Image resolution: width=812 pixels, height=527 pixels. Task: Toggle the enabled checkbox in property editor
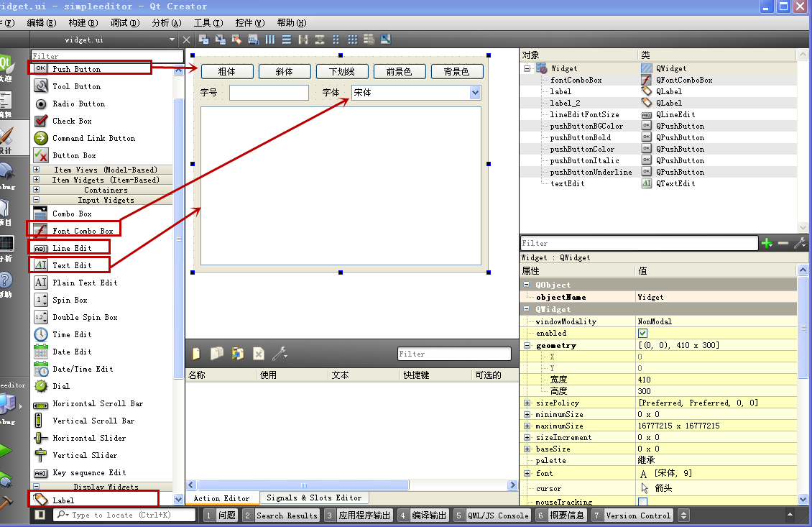(x=644, y=333)
